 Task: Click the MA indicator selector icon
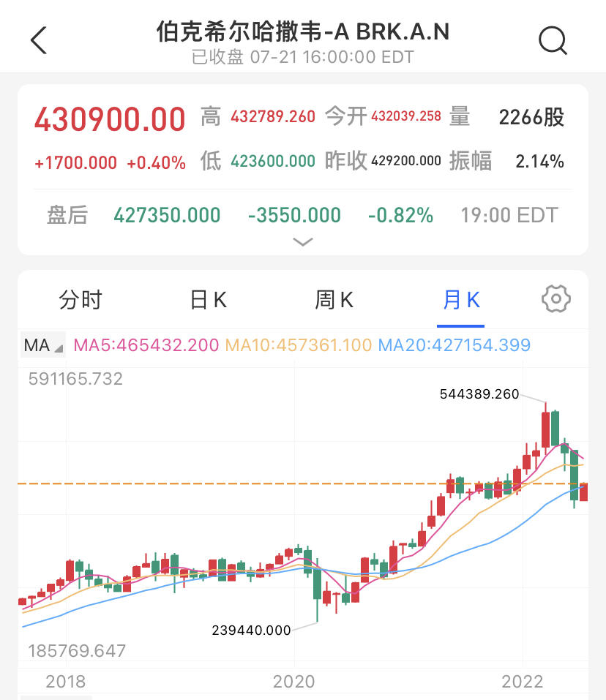click(40, 345)
